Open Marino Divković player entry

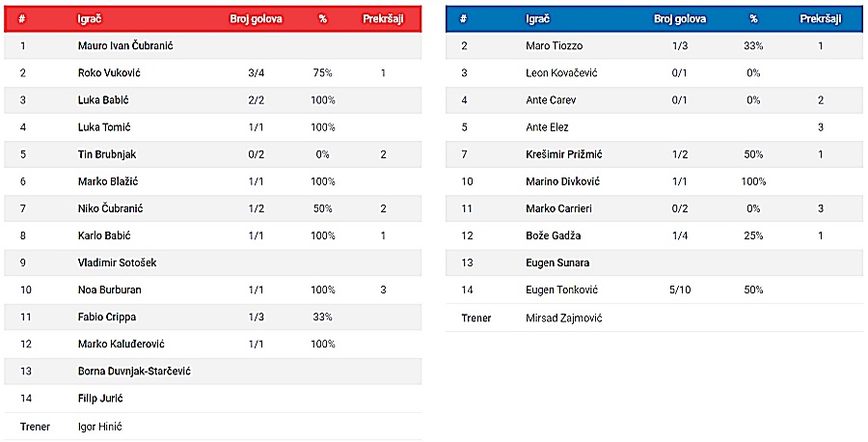[x=654, y=181]
